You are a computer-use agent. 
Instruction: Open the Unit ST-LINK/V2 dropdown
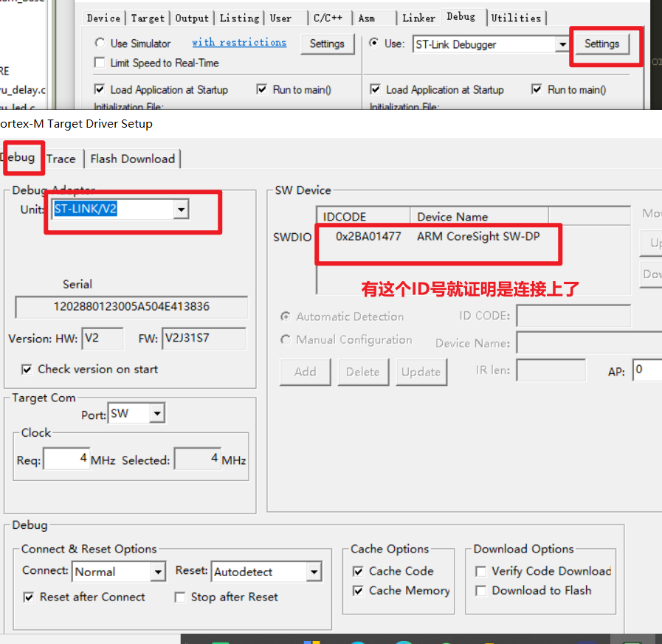[181, 210]
